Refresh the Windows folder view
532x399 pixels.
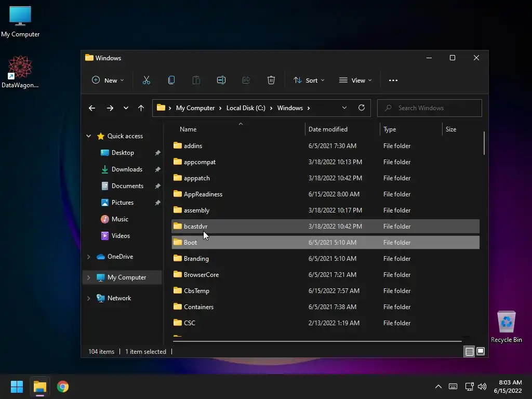(x=362, y=108)
